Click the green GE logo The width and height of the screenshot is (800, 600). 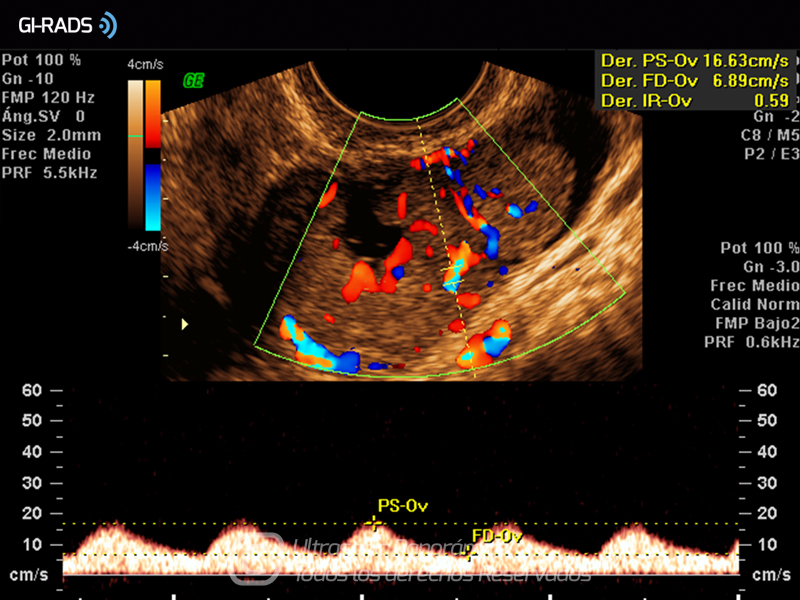194,81
